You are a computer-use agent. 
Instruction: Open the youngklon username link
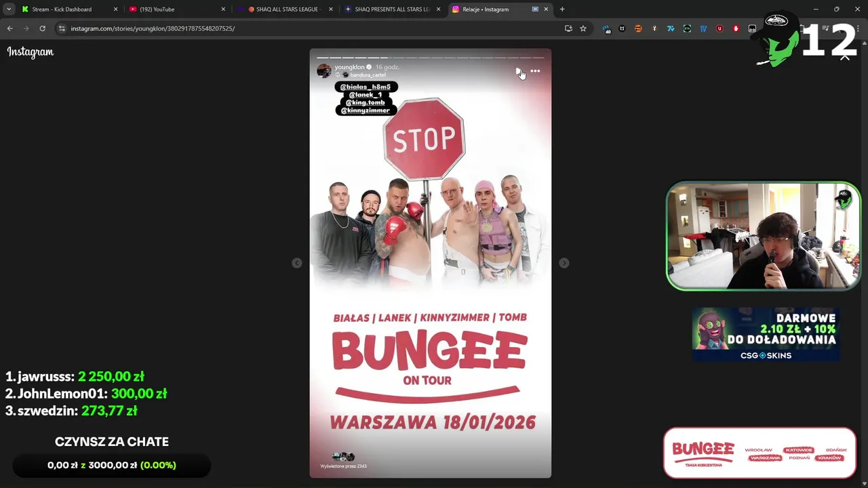click(349, 67)
